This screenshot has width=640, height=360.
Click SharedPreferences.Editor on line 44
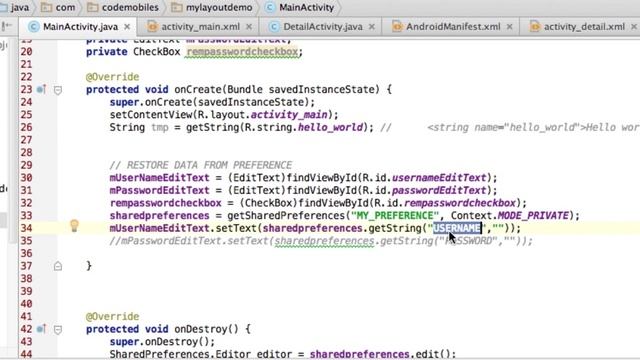coord(180,354)
